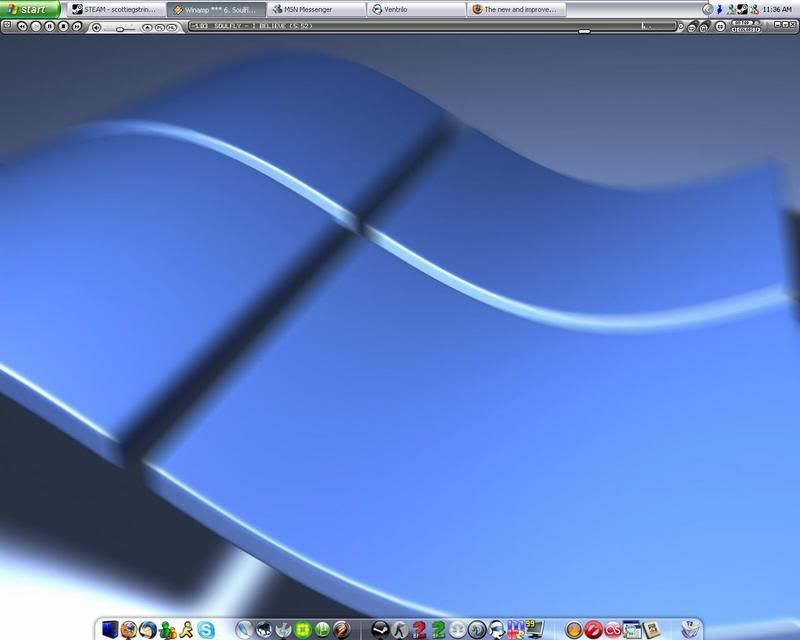Click the Winamp song title display

click(251, 26)
